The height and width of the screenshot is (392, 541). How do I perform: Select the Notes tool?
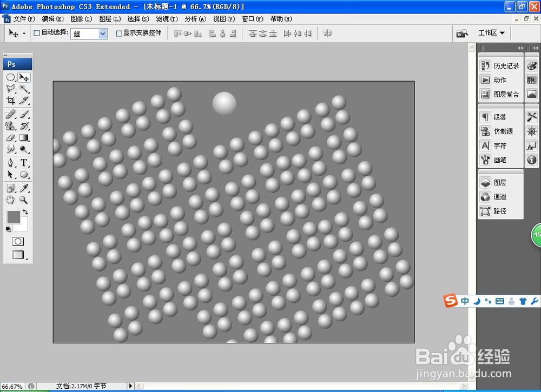(x=11, y=188)
